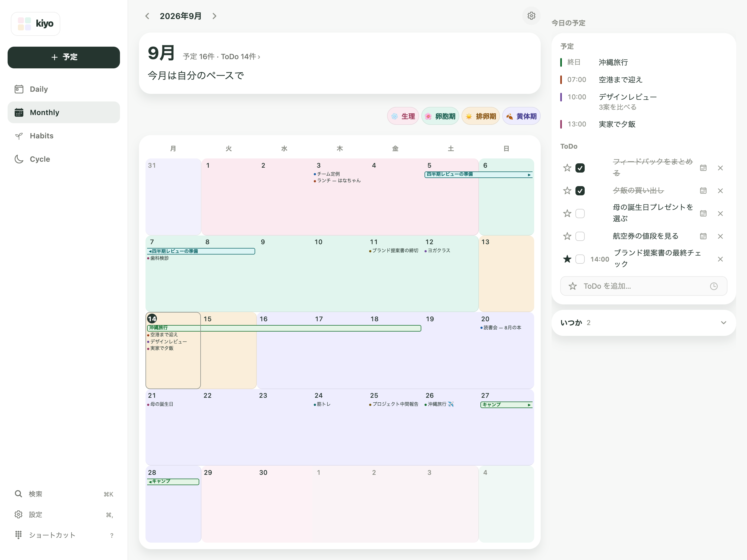The image size is (747, 560).
Task: Open 歯科検診 event on Sept 7
Action: click(x=158, y=258)
